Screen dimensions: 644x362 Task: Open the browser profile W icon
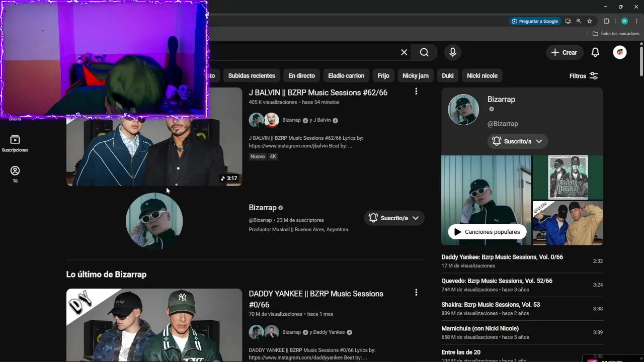click(624, 21)
